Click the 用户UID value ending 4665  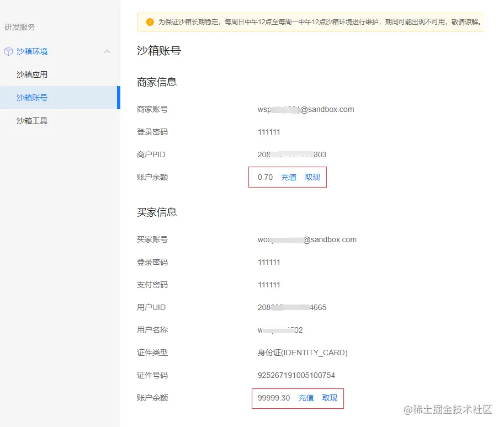coord(292,307)
